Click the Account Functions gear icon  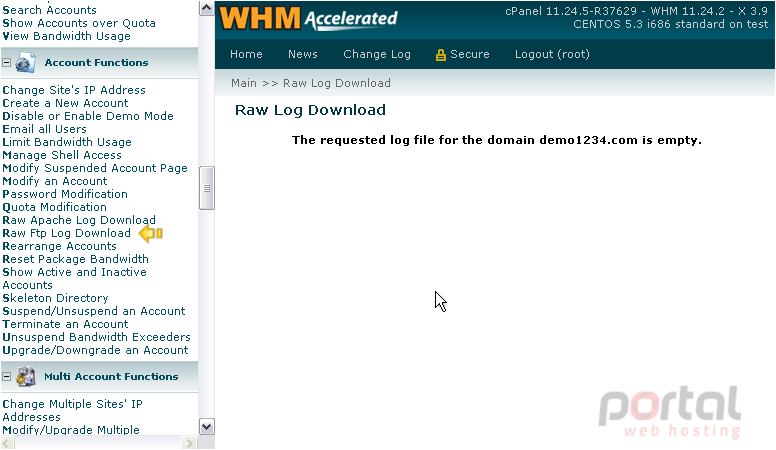tap(25, 63)
